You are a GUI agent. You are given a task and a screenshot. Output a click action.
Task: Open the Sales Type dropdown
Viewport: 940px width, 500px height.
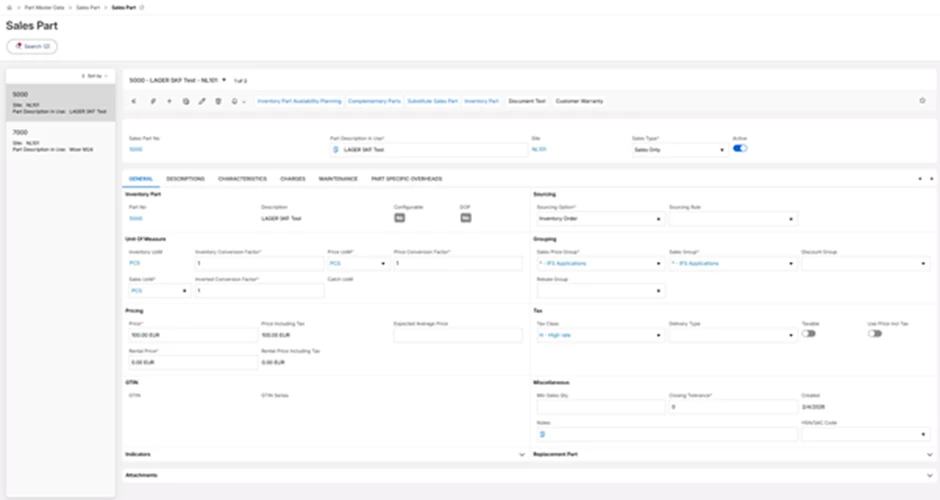[x=680, y=150]
